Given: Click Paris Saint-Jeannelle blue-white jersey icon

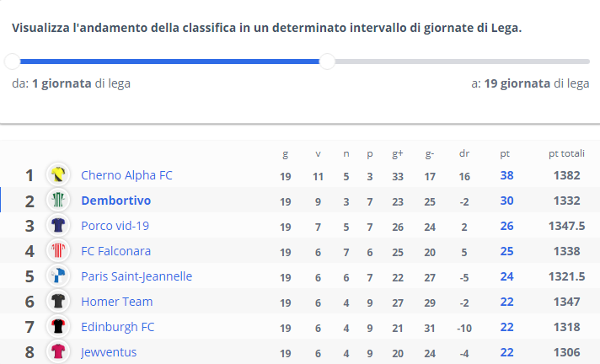Looking at the screenshot, I should pyautogui.click(x=58, y=276).
